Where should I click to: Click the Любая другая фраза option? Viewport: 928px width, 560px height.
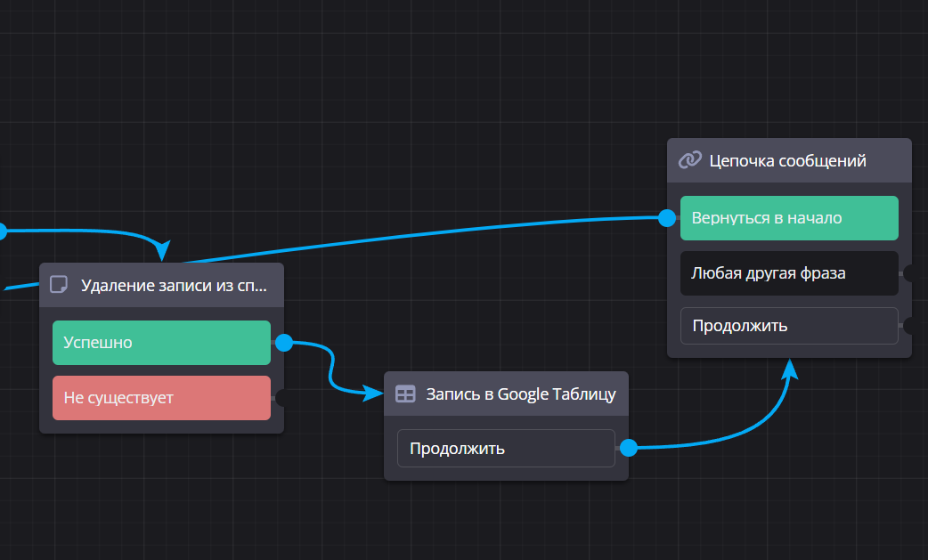(x=789, y=273)
